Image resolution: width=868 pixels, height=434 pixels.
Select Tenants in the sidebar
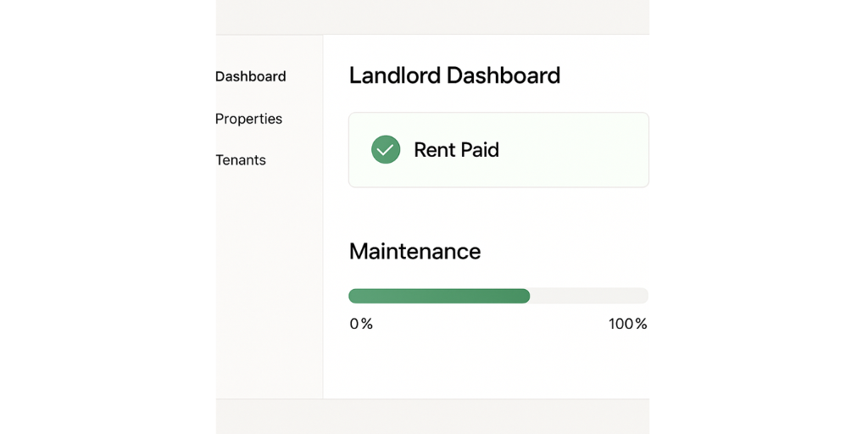[x=241, y=160]
